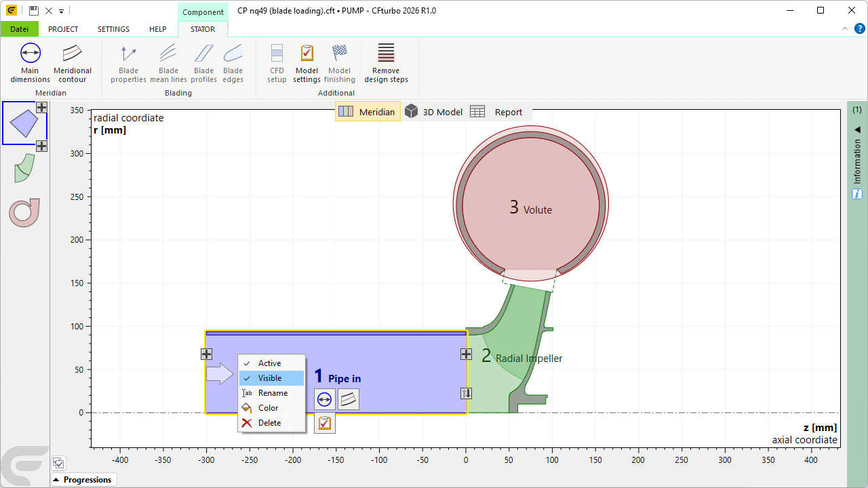Screen dimensions: 868x488
Task: Open quick access toolbar dropdown arrow
Action: (x=62, y=12)
